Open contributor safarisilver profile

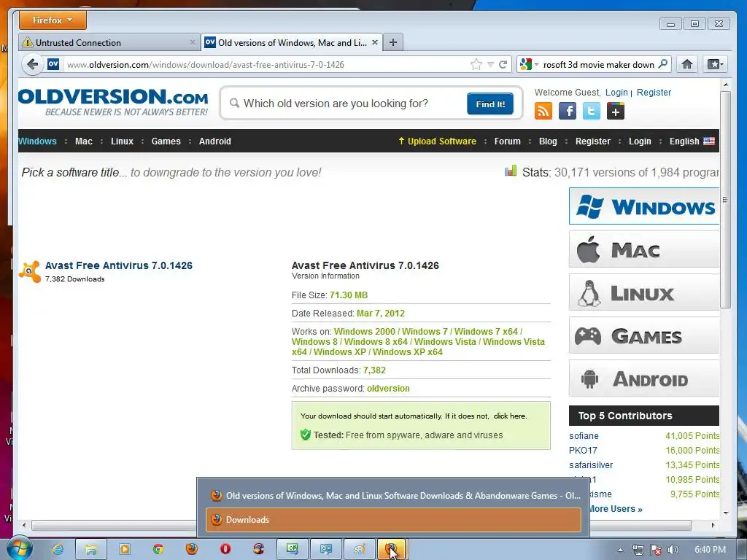[x=591, y=464]
